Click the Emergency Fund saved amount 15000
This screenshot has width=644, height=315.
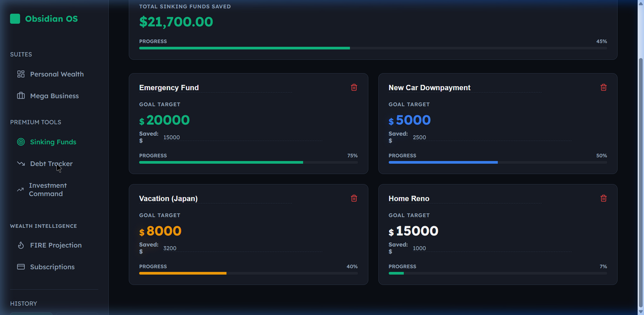(x=243, y=137)
